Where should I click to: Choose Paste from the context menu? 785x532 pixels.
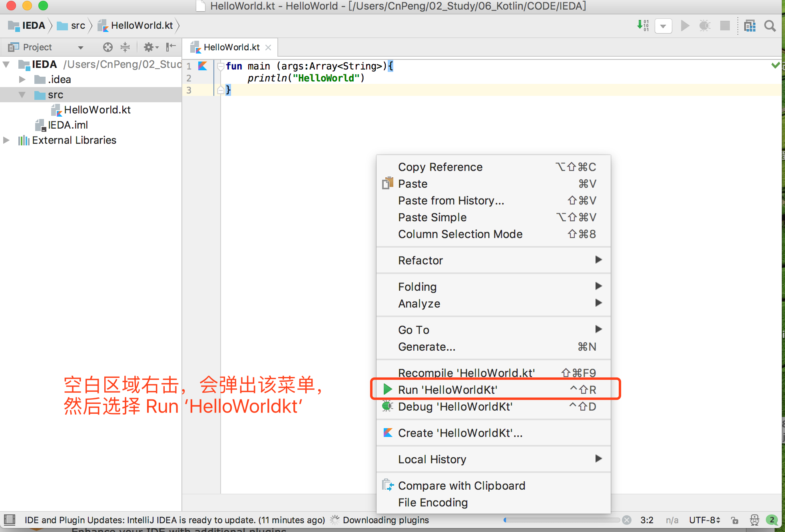tap(494, 184)
